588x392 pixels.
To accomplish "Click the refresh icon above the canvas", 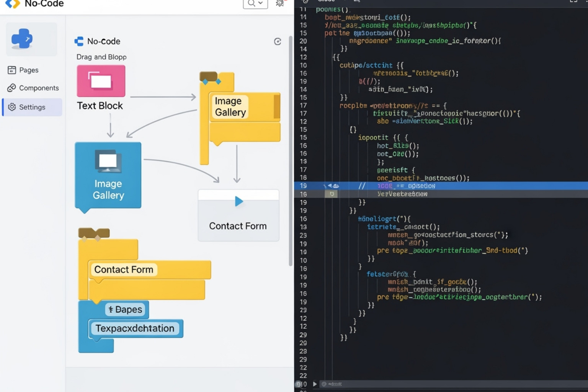I will 278,42.
